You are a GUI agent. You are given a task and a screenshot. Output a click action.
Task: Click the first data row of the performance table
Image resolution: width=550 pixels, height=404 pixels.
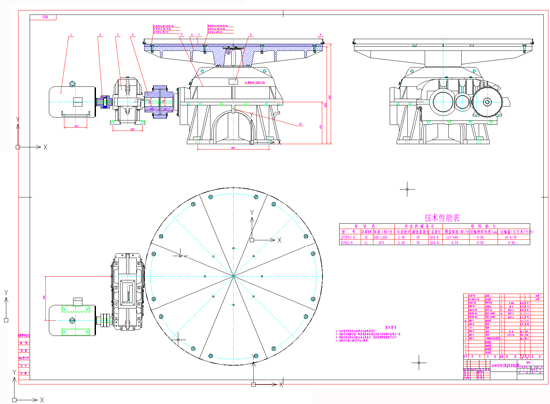coord(435,237)
